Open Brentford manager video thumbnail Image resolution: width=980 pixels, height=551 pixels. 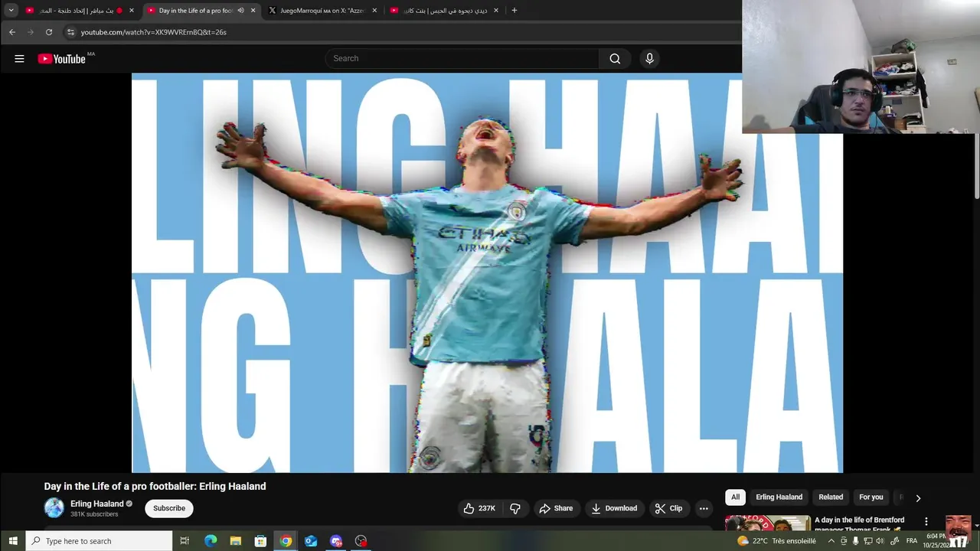[x=767, y=523]
